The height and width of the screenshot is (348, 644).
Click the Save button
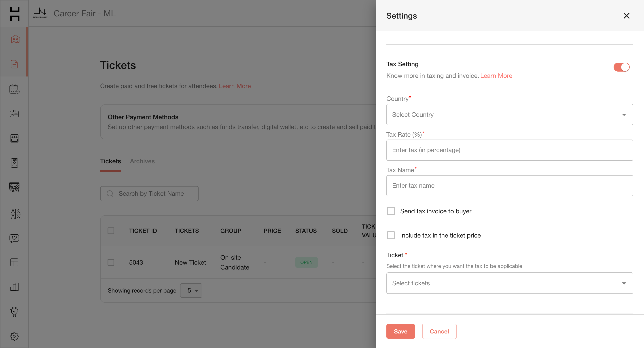point(400,331)
